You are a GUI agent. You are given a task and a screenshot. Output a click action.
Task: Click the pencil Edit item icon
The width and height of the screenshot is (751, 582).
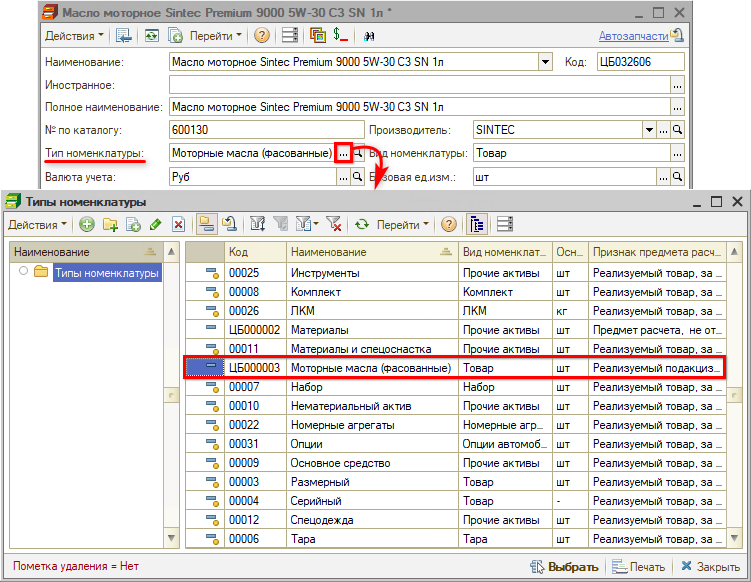[x=155, y=225]
